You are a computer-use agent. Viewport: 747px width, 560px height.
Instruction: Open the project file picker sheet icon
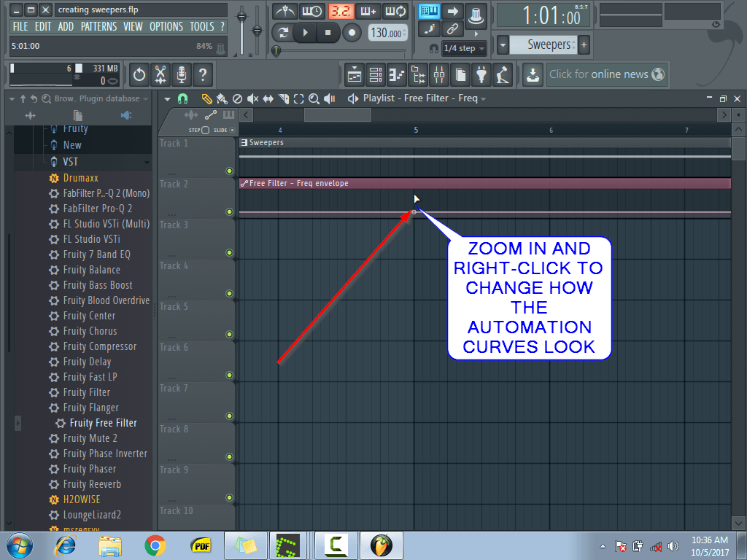(x=460, y=75)
